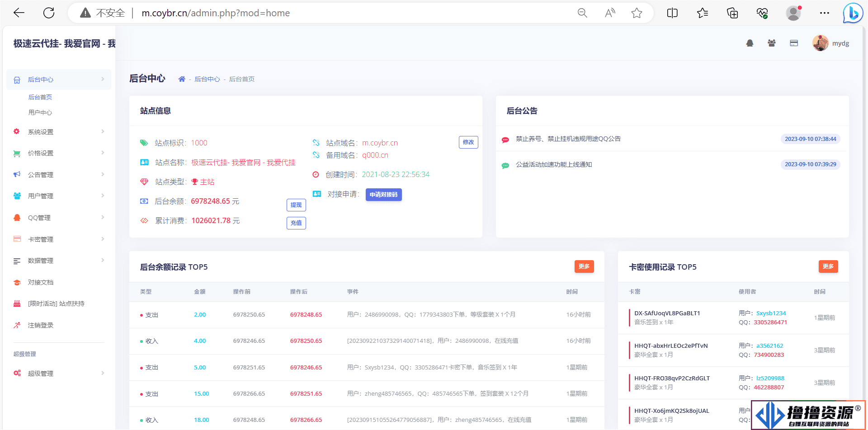Click the 提现 withdraw button

coord(296,205)
